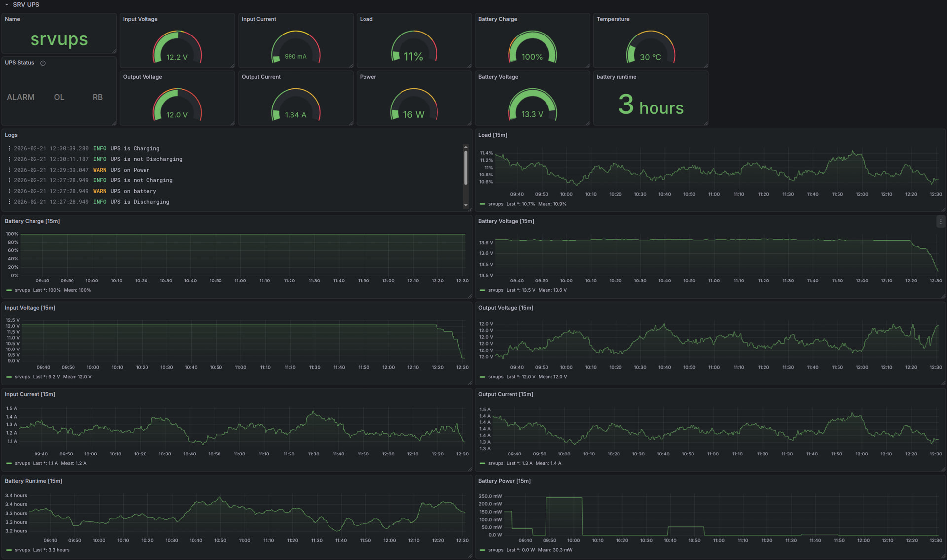This screenshot has height=560, width=947.
Task: Collapse the SRV UPS dashboard row
Action: tap(7, 5)
